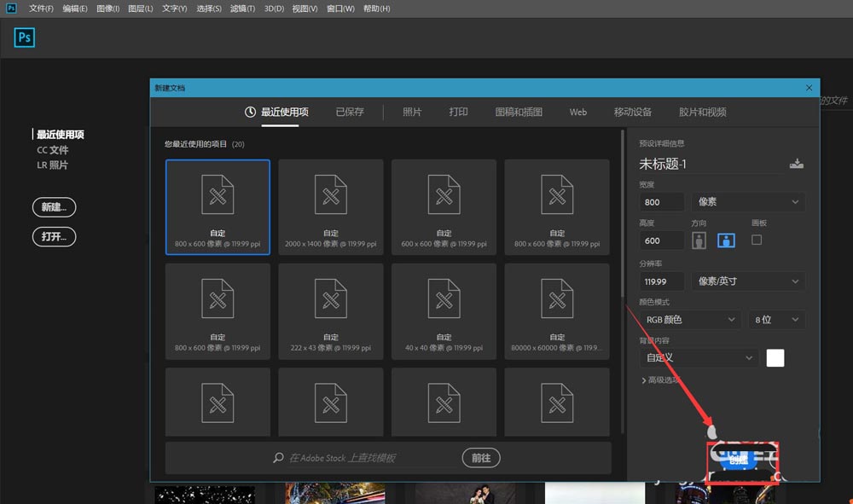Select the dialog's 最近使用项 tab with clock

pos(276,112)
